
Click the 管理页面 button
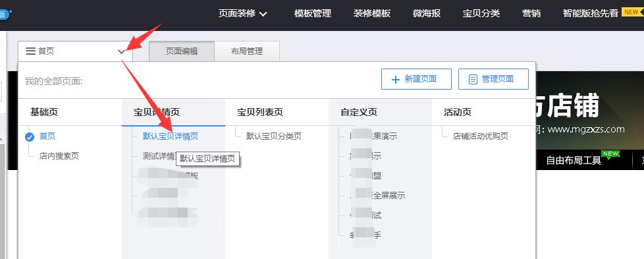493,79
